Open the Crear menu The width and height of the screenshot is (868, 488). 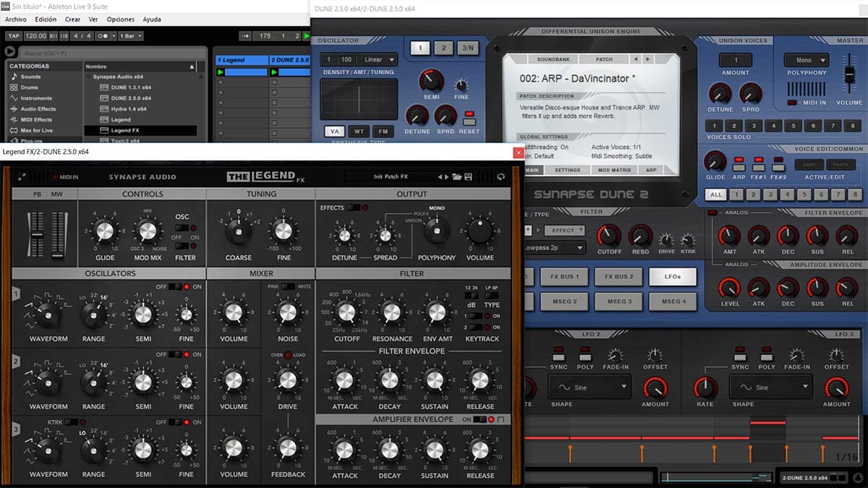click(x=72, y=20)
